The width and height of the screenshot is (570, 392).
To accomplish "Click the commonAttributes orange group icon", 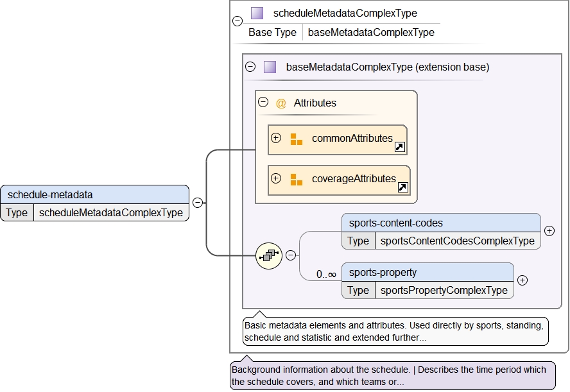I will click(x=296, y=139).
